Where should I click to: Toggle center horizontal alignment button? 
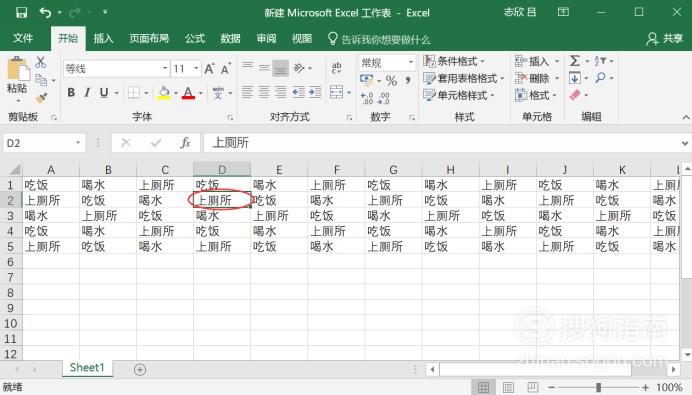264,92
